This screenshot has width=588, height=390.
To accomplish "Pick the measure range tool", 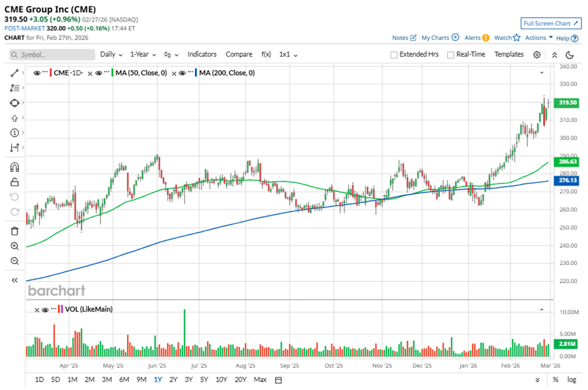I will [14, 148].
